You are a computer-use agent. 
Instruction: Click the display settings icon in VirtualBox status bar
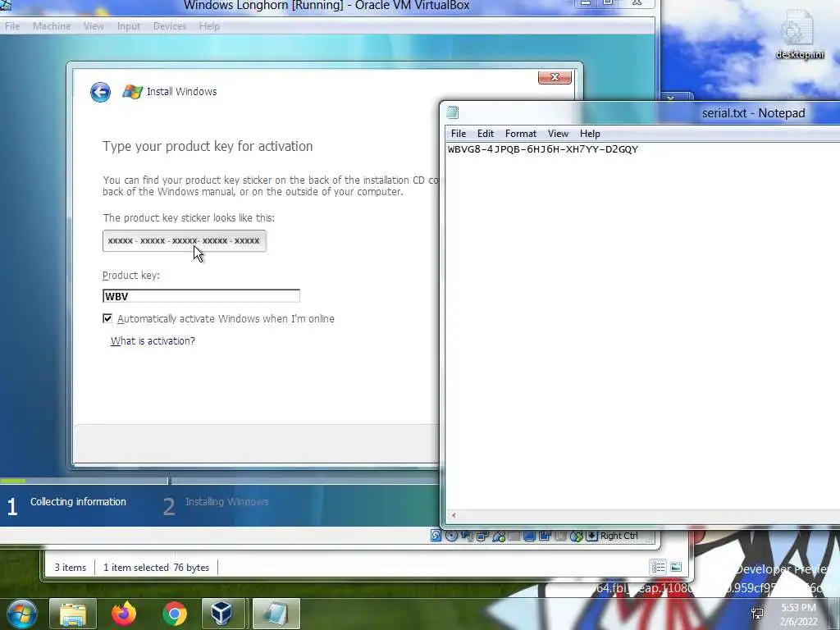[x=529, y=536]
